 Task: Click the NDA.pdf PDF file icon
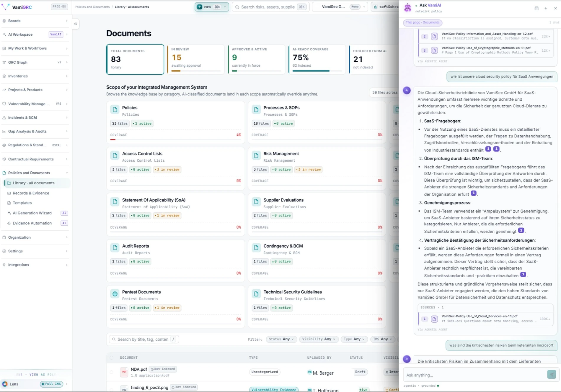point(124,372)
